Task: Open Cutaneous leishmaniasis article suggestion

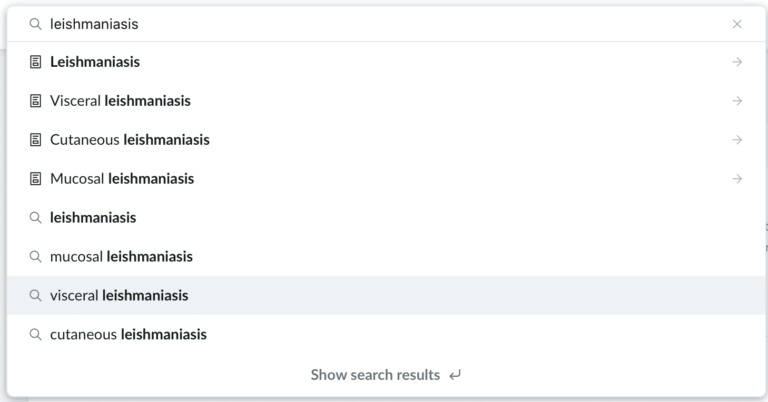Action: [x=130, y=140]
